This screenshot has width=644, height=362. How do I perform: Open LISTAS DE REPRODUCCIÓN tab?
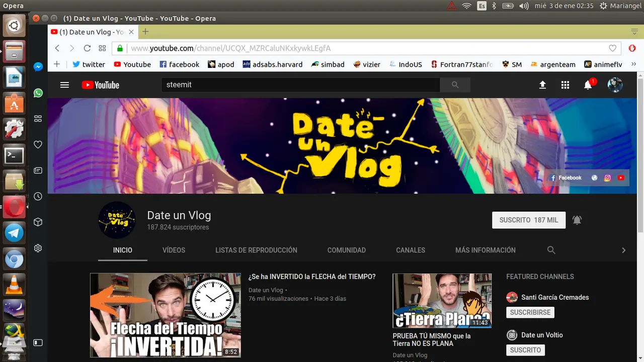point(256,250)
